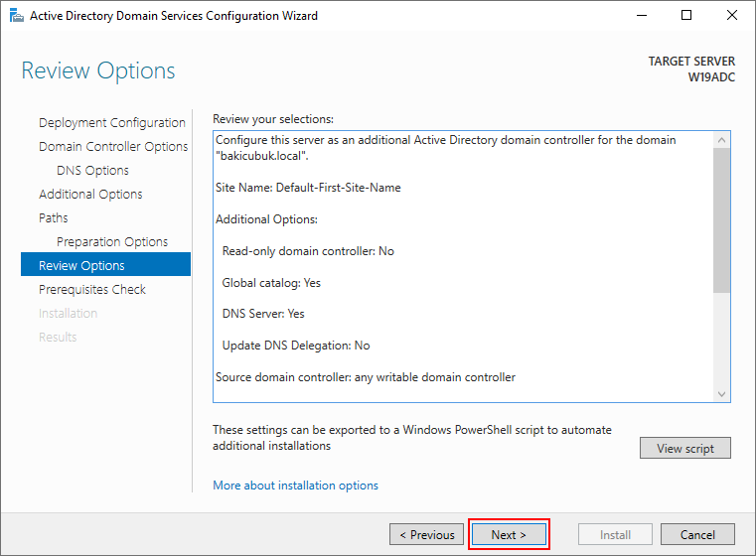Go to Deployment Configuration step
Image resolution: width=756 pixels, height=556 pixels.
coord(112,123)
